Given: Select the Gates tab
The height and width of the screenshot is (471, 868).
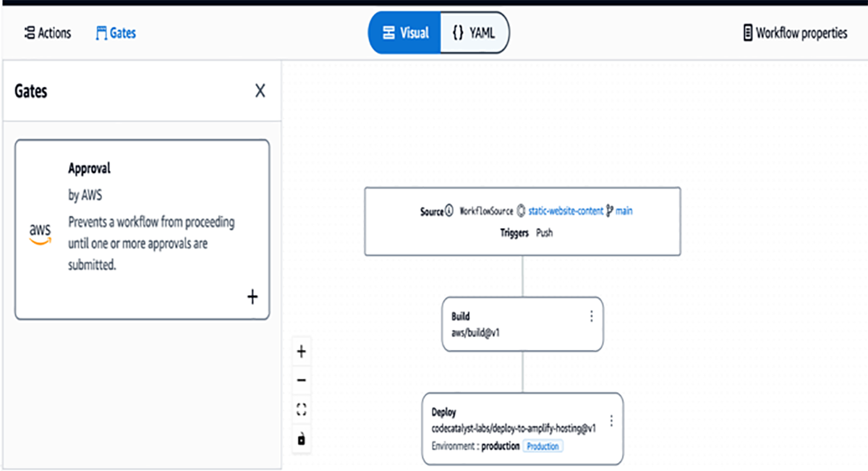Looking at the screenshot, I should [x=116, y=33].
